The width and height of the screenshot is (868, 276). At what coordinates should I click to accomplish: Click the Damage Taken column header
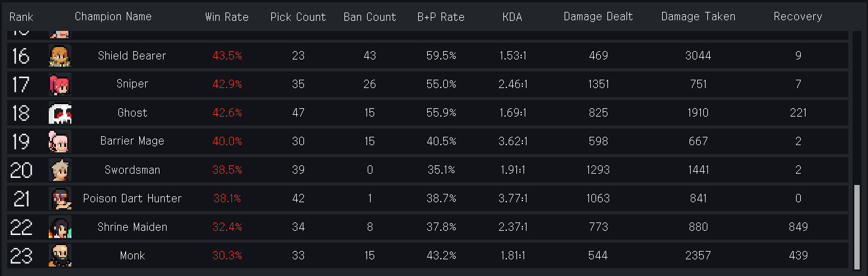coord(698,17)
